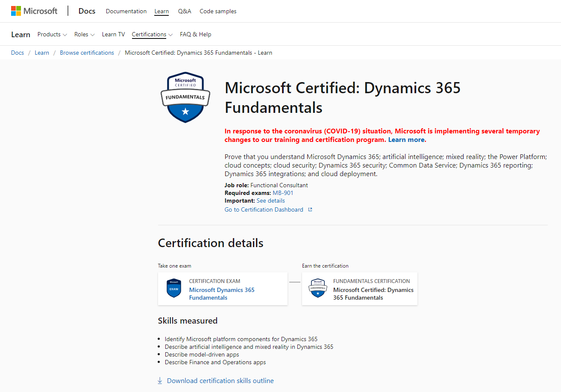Image resolution: width=561 pixels, height=392 pixels.
Task: Click 'Identify Microsoft platform components' bullet
Action: (x=241, y=339)
